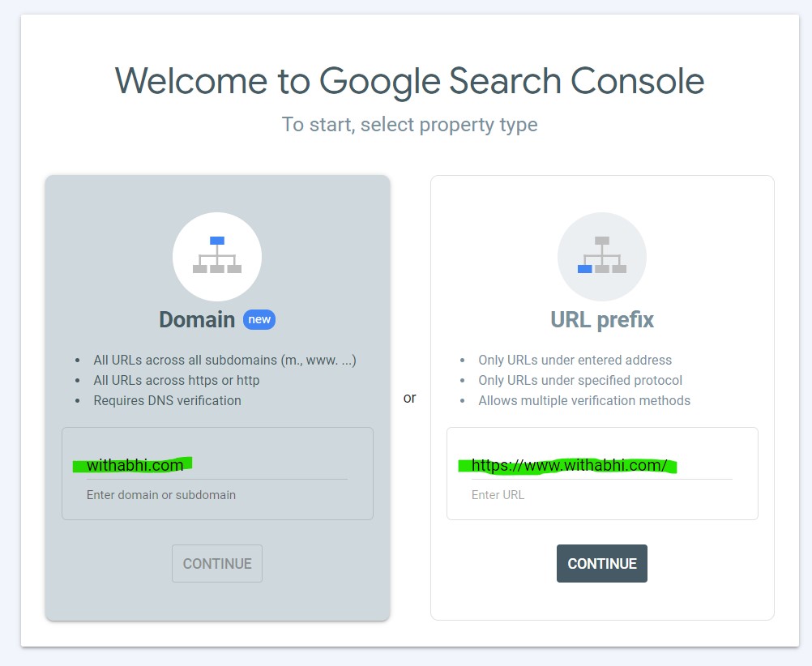The width and height of the screenshot is (812, 666).
Task: Select the Domain heading
Action: pos(197,319)
